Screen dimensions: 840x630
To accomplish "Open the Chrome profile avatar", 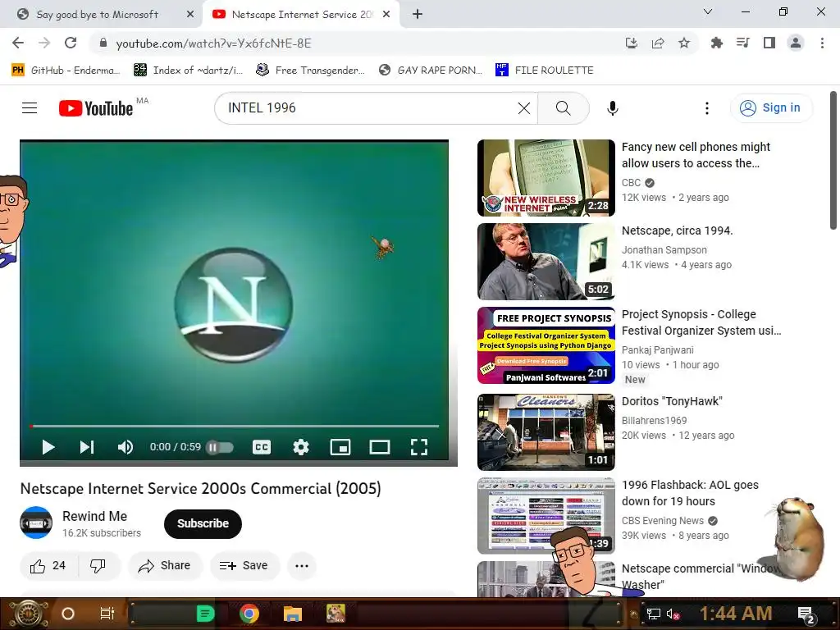I will click(796, 43).
